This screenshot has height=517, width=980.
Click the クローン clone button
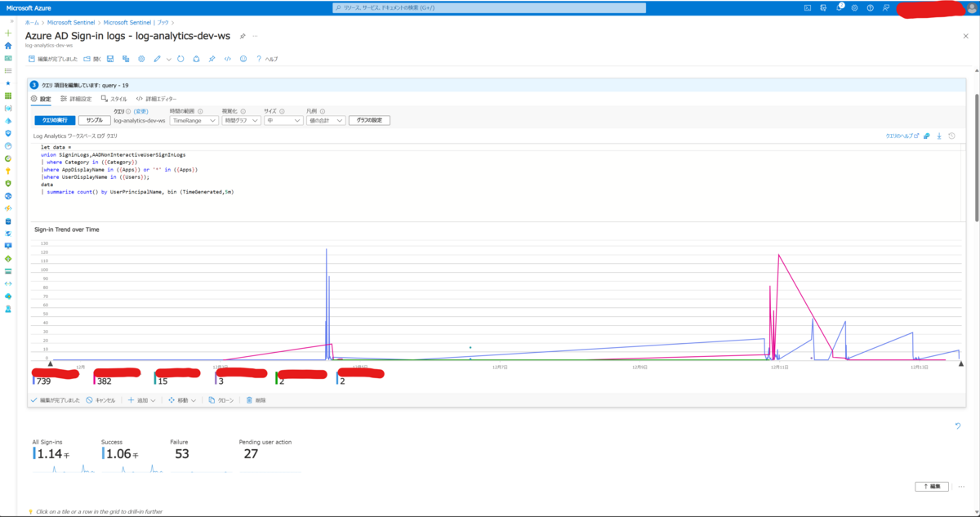(x=221, y=400)
